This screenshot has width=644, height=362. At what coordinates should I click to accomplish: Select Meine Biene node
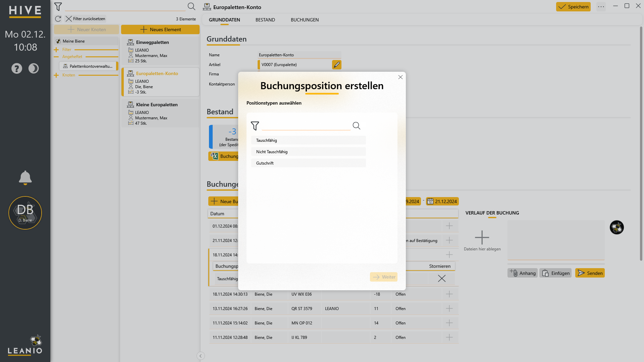pos(86,41)
